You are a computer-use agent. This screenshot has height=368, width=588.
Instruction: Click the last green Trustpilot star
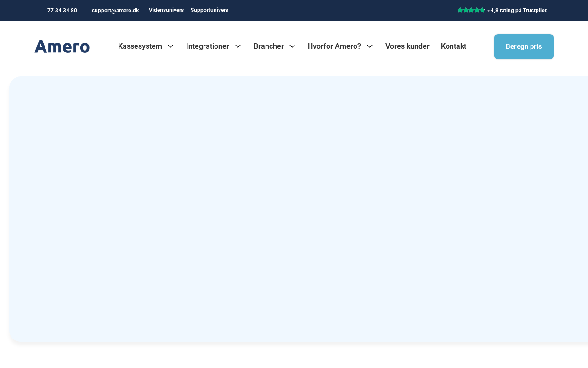pos(482,10)
